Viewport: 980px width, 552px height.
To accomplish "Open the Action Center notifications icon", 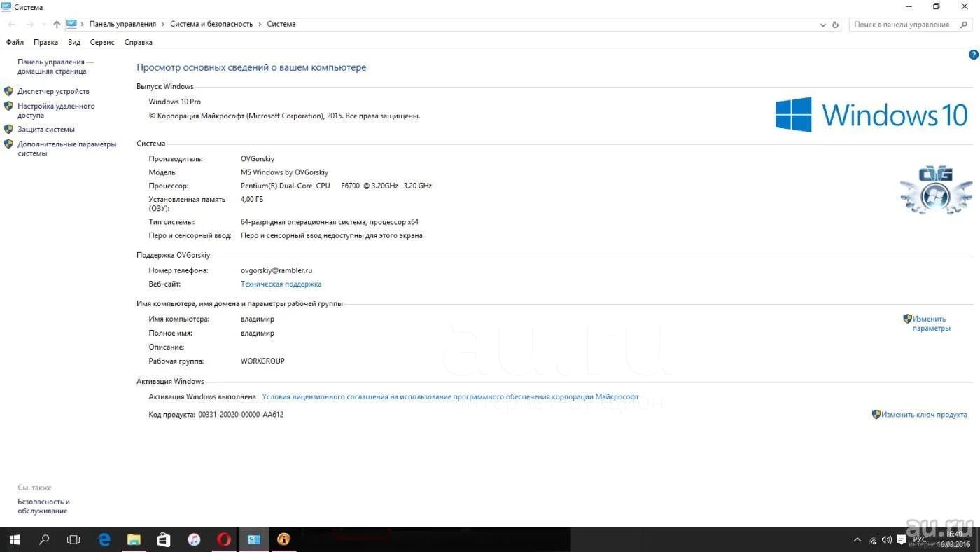I will pos(902,540).
